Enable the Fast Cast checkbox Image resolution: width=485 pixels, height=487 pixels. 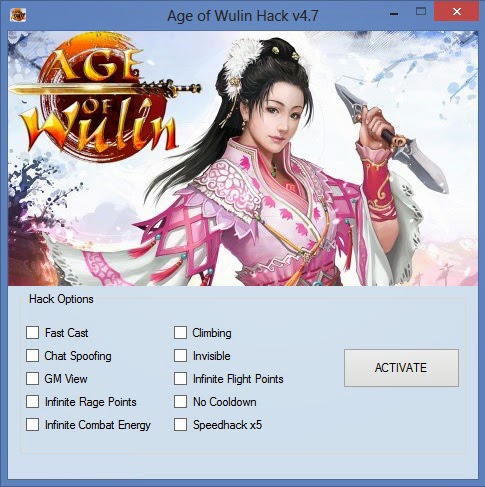point(32,332)
